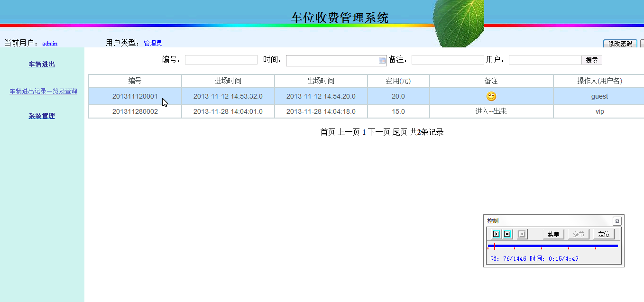This screenshot has height=302, width=644.
Task: Click the stop button in 控制 panel
Action: pyautogui.click(x=507, y=234)
